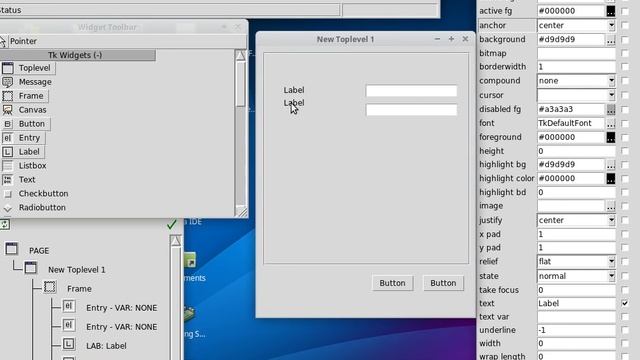Toggle the checkbox beside anchor attribute
Screen dimensions: 640x360
coord(625,25)
